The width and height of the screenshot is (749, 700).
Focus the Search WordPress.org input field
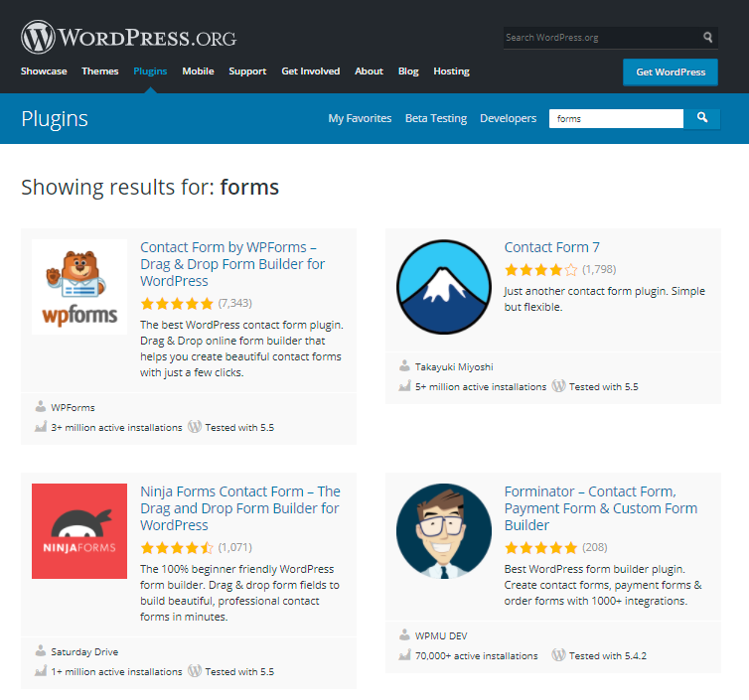pos(603,38)
